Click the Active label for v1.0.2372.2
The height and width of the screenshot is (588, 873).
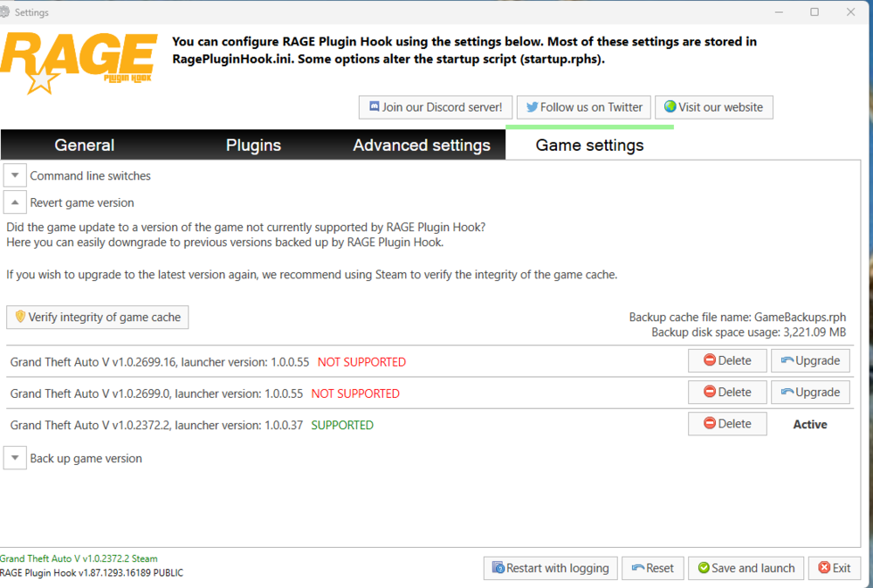(810, 424)
